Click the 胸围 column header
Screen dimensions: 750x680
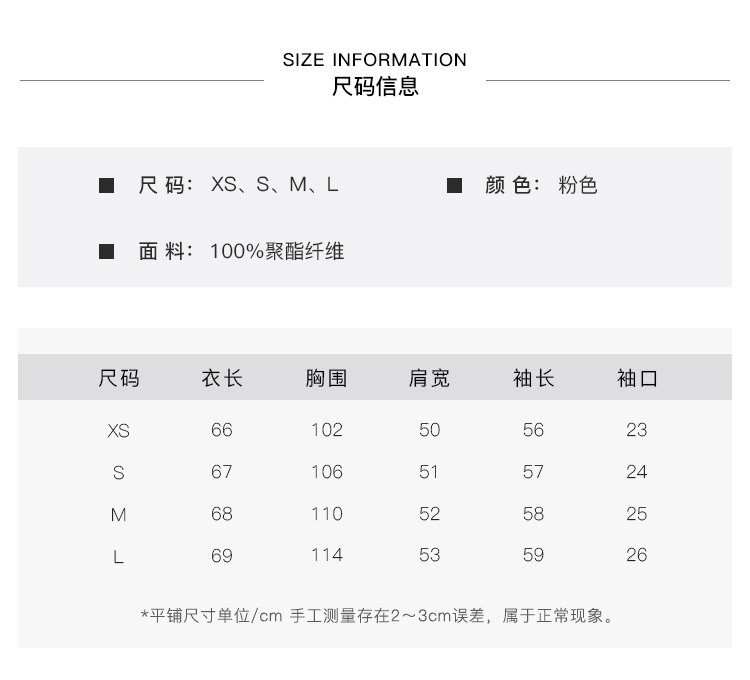pos(326,379)
